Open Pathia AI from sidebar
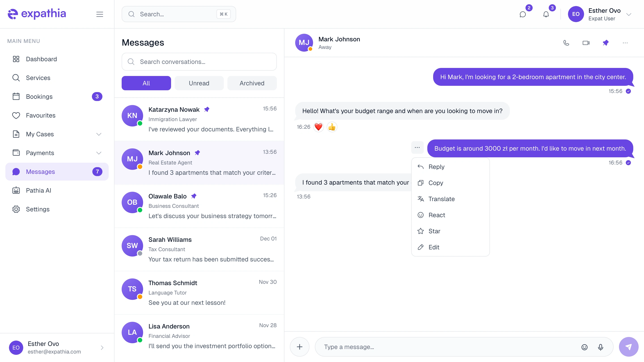This screenshot has height=362, width=644. (x=38, y=190)
